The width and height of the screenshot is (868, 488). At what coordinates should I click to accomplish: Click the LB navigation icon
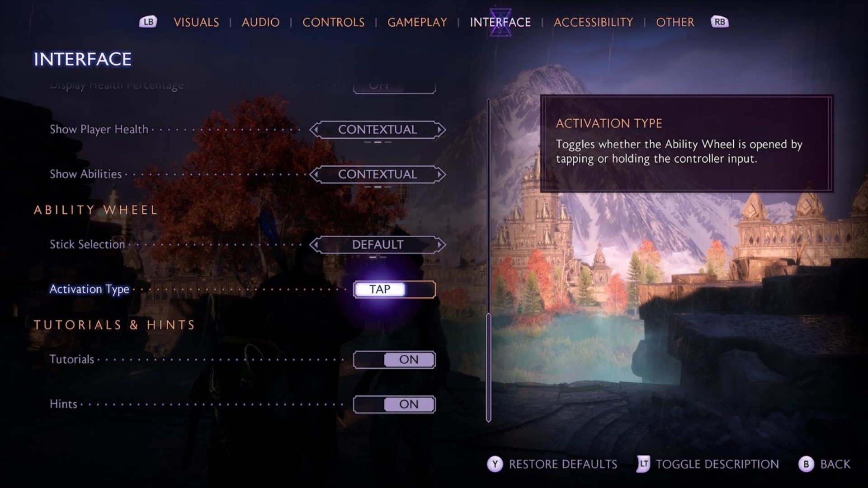[x=148, y=22]
